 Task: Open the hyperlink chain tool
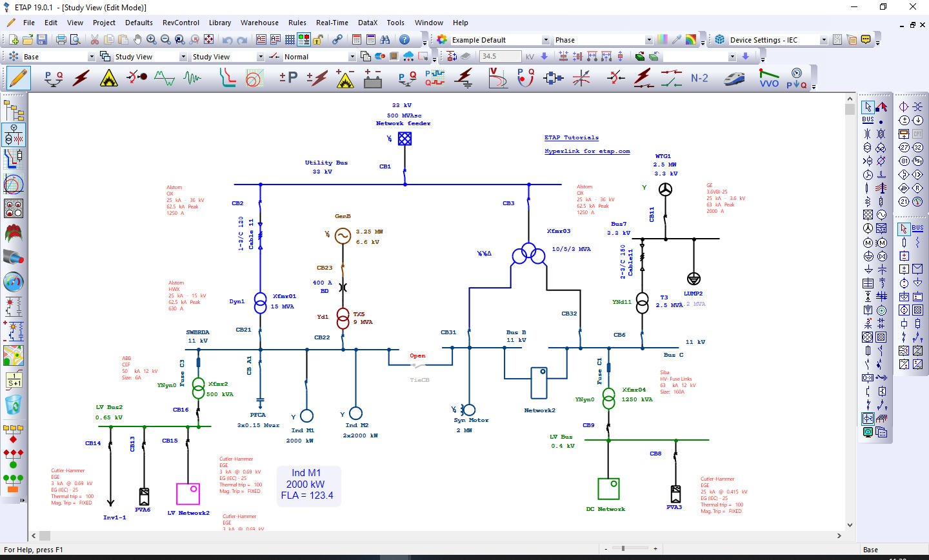337,39
